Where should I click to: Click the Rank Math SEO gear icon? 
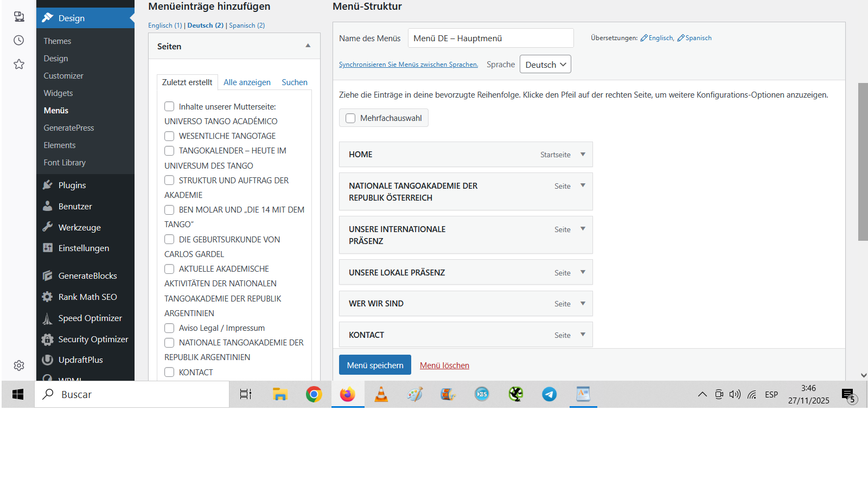click(48, 297)
